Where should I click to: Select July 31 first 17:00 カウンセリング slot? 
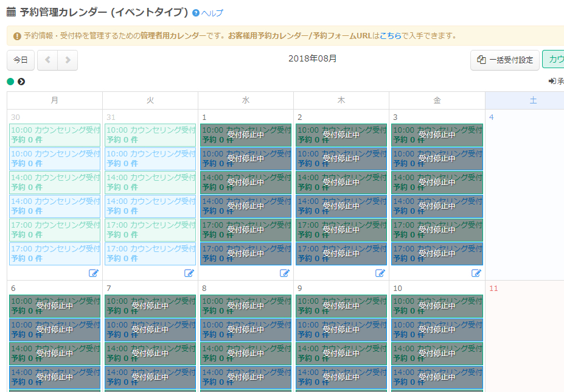[x=150, y=229]
